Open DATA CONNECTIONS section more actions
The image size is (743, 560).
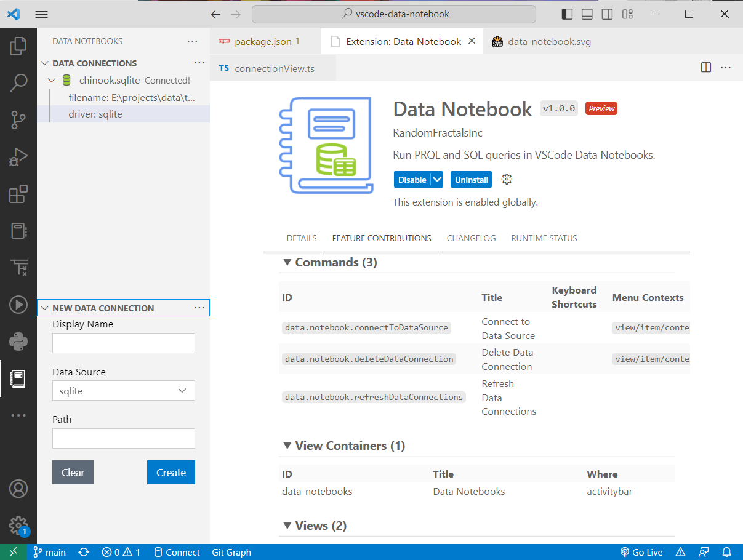pos(199,63)
